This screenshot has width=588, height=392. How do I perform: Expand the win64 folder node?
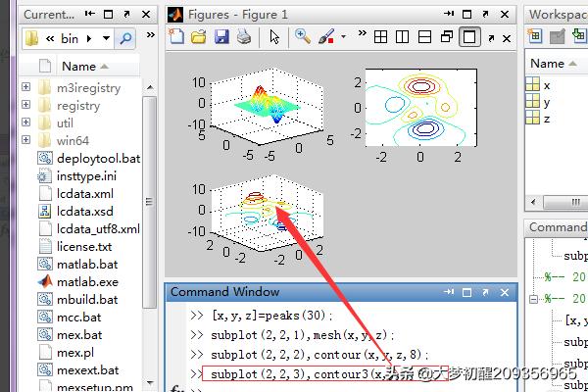click(25, 140)
